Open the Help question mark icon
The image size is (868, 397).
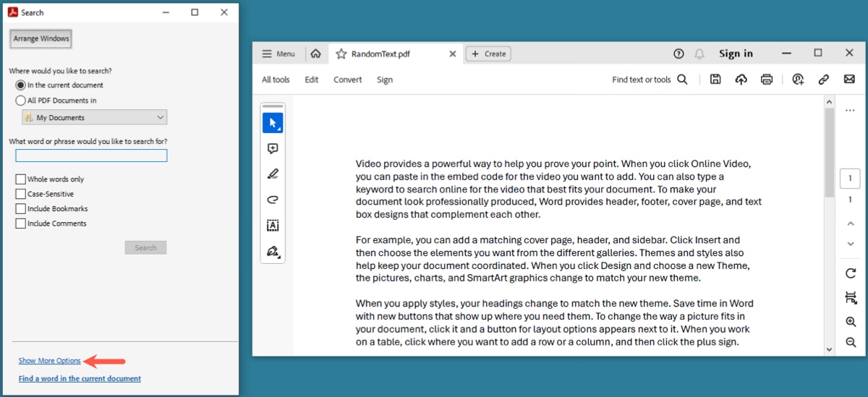[678, 54]
